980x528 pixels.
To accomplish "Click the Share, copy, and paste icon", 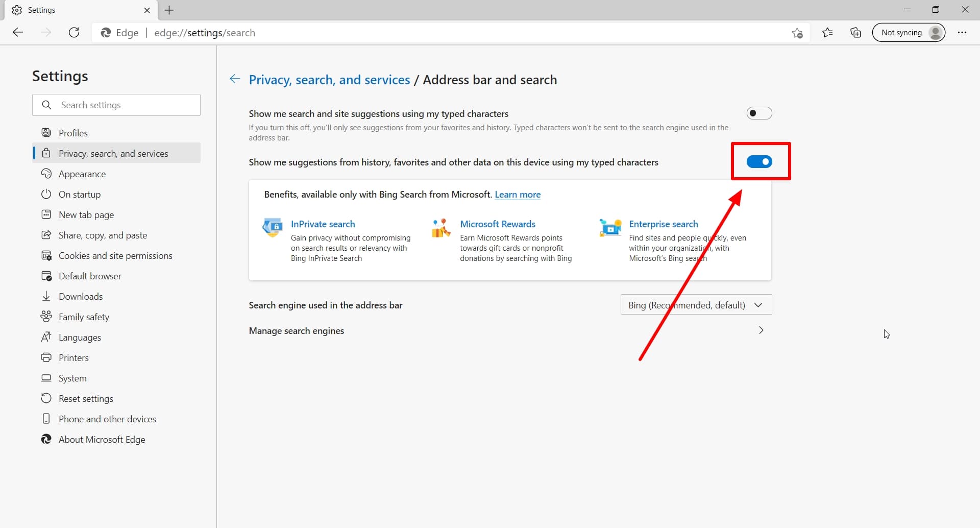I will (46, 235).
